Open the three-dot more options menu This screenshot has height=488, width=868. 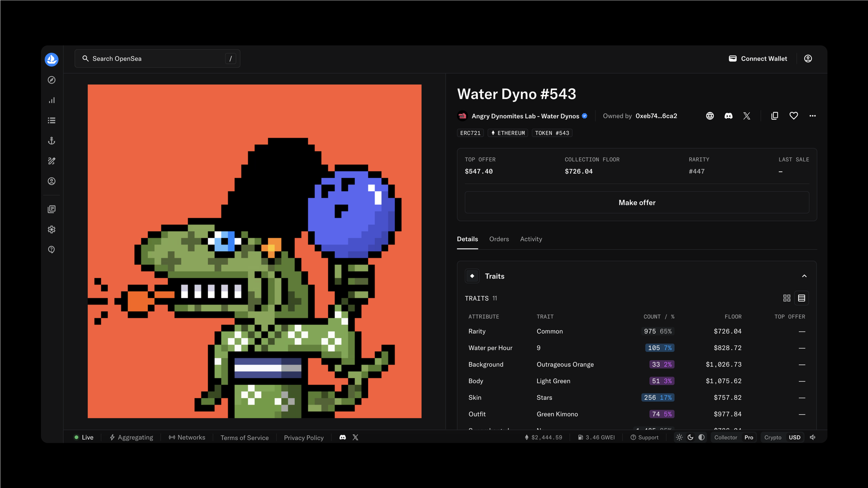(x=812, y=116)
